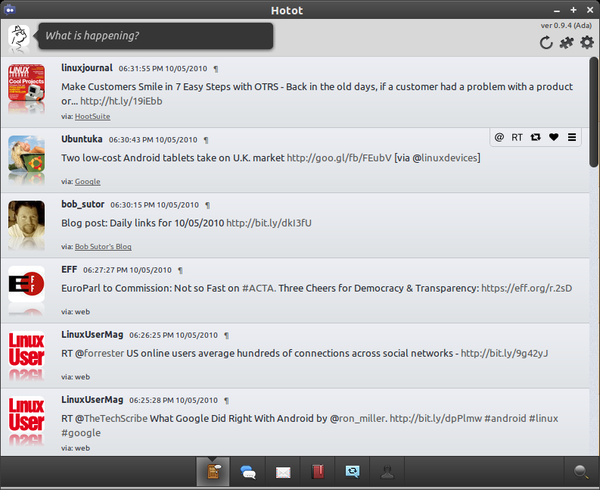Viewport: 600px width, 490px height.
Task: Favorite the Ubuntuka tweet with heart icon
Action: click(x=554, y=137)
